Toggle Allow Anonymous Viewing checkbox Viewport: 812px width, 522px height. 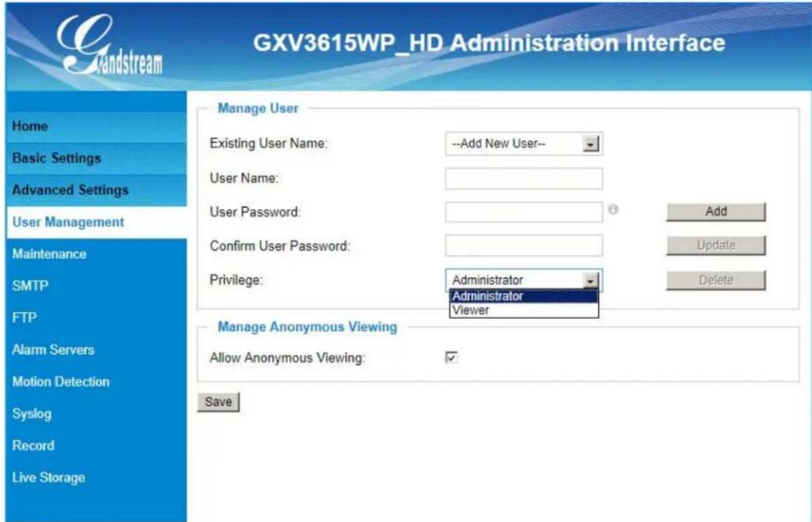[x=451, y=358]
